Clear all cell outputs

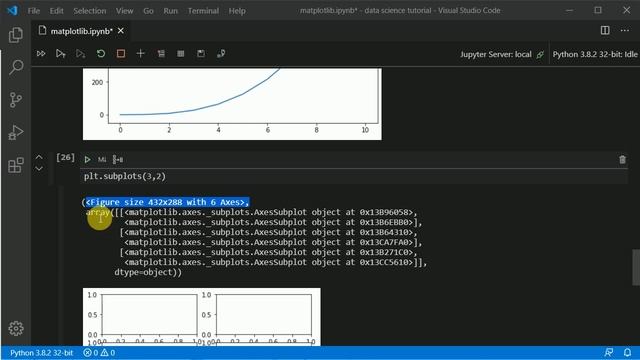(161, 53)
